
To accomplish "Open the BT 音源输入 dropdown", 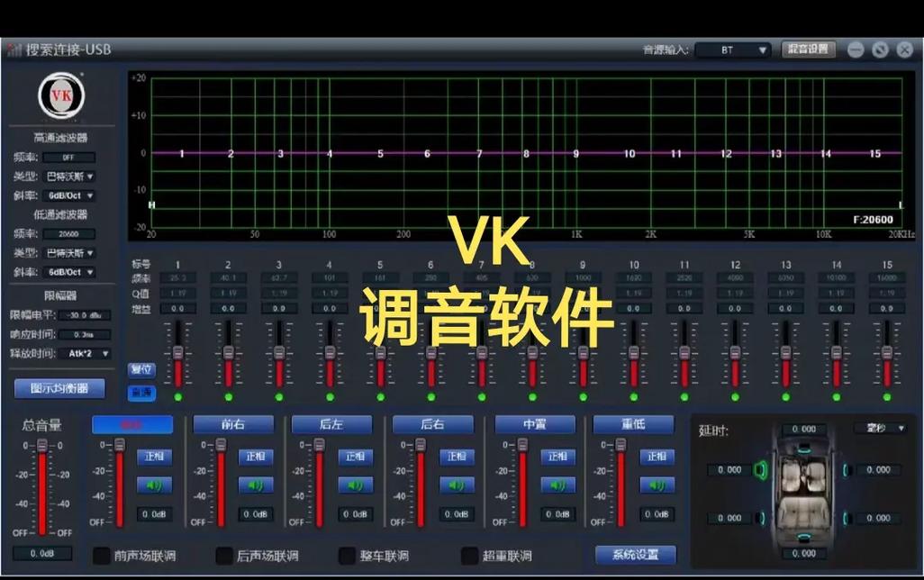I will (x=732, y=50).
